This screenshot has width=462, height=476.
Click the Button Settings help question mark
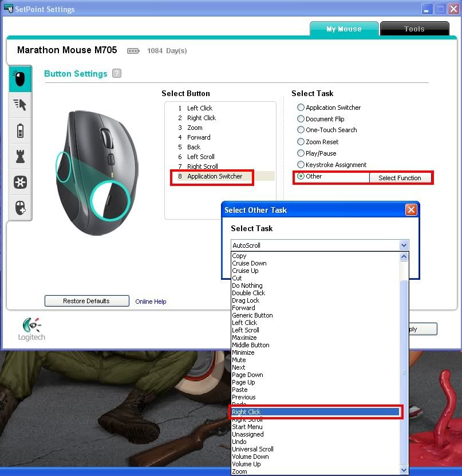coord(117,73)
